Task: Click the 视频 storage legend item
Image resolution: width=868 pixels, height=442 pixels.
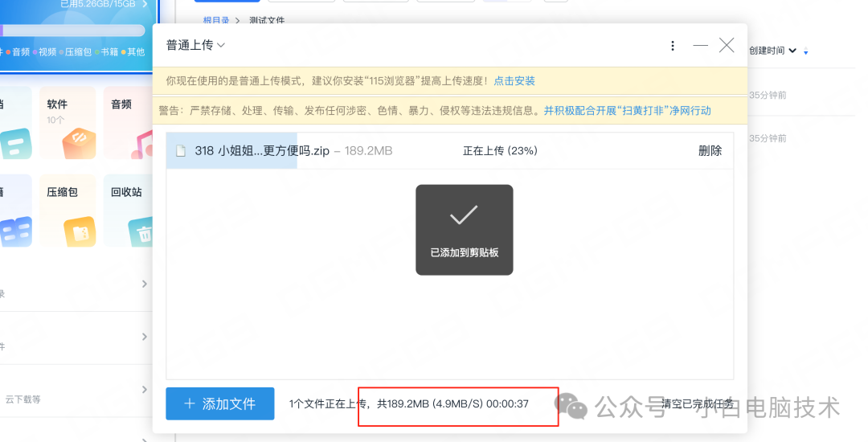Action: pos(44,52)
